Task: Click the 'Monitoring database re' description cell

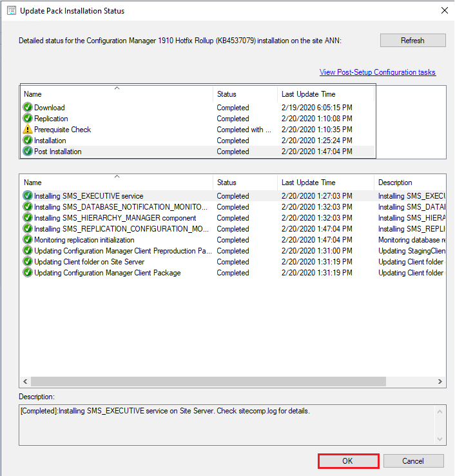Action: tap(412, 240)
